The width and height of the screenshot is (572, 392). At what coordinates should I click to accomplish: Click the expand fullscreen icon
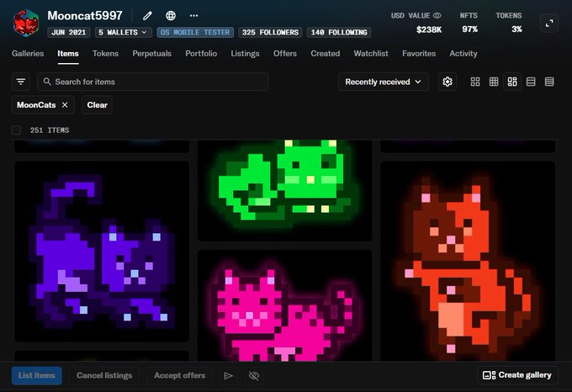pyautogui.click(x=549, y=24)
